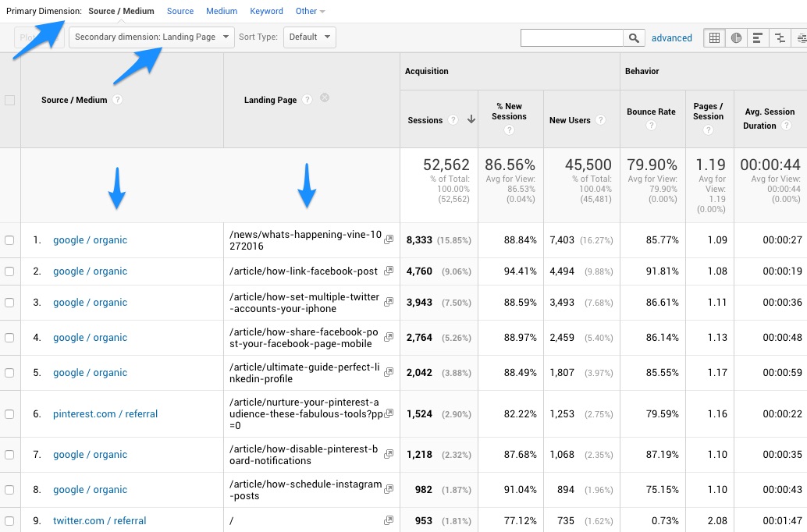Image resolution: width=807 pixels, height=532 pixels.
Task: Check the row 1 google / organic checkbox
Action: click(x=9, y=240)
